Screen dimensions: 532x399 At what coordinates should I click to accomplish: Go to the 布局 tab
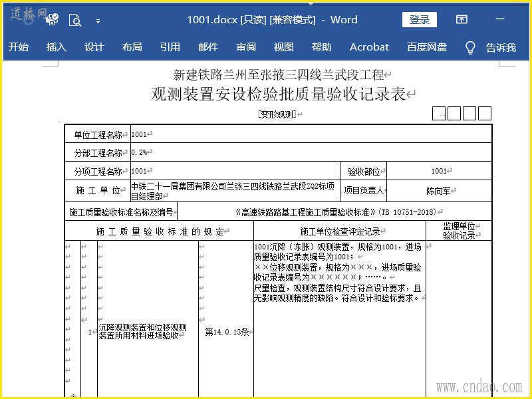point(132,47)
